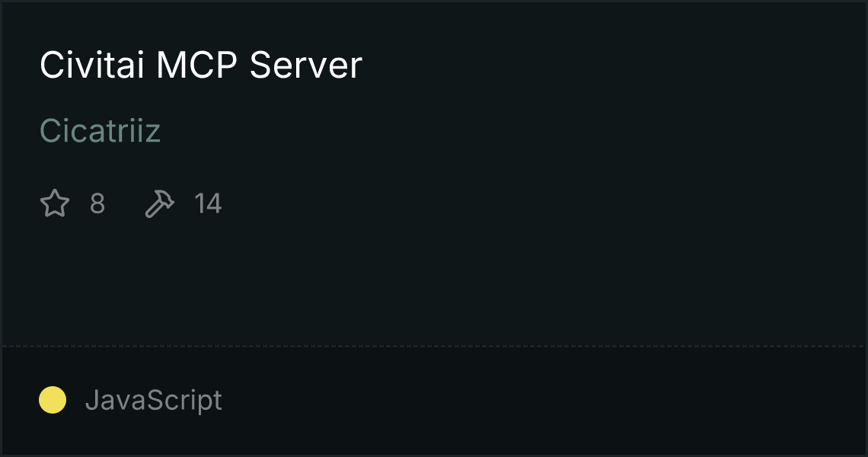868x457 pixels.
Task: Click the yellow JavaScript language dot
Action: (53, 400)
